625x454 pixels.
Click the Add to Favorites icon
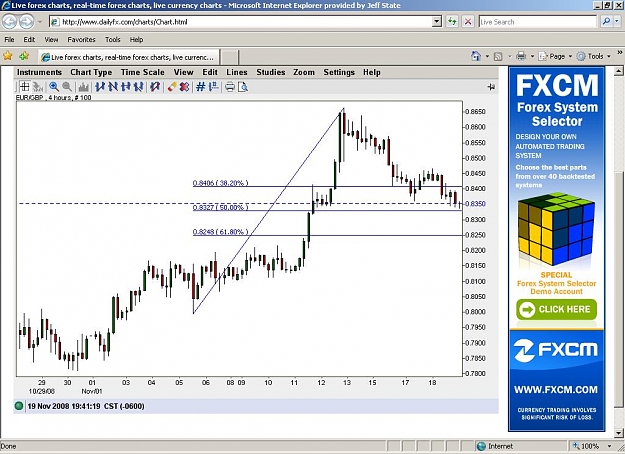[x=24, y=56]
